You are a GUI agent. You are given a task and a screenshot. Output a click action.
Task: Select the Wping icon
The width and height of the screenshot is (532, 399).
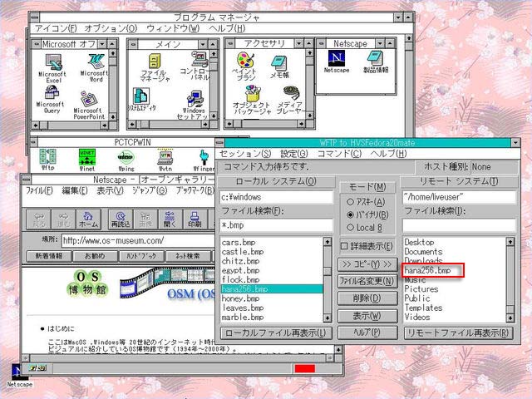coord(126,160)
